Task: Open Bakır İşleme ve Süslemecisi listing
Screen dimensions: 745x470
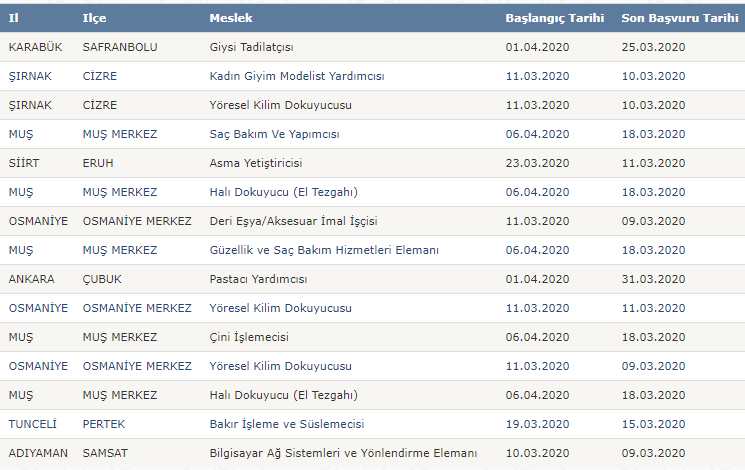Action: coord(287,424)
